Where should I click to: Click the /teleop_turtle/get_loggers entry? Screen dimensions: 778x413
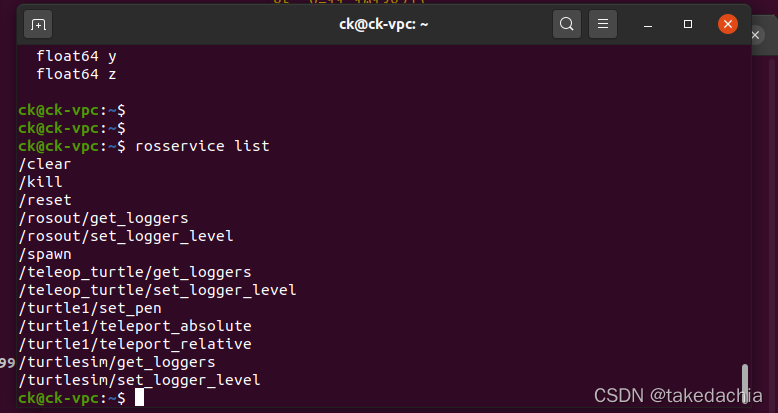click(x=135, y=272)
